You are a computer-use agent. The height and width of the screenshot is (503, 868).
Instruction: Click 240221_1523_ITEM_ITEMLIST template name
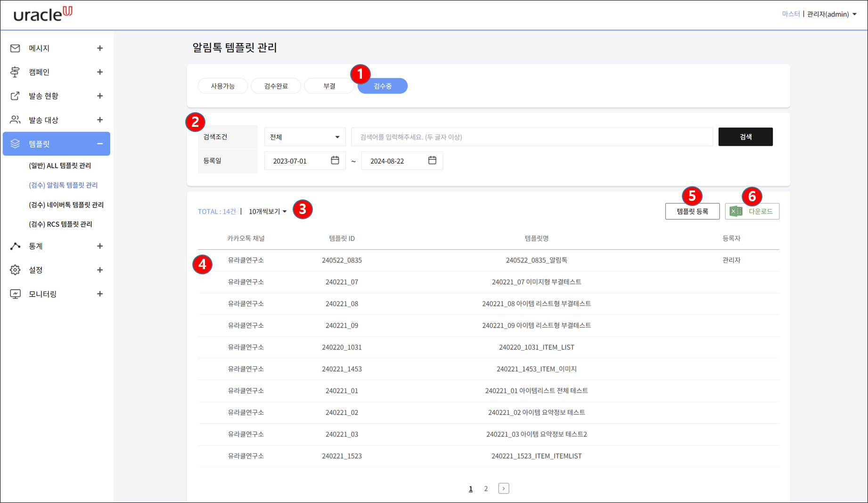pyautogui.click(x=536, y=456)
